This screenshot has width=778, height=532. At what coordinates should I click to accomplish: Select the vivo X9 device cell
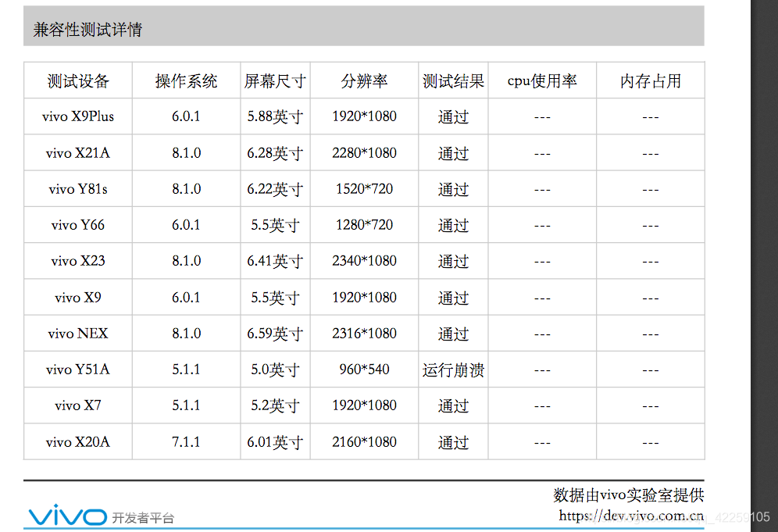point(78,298)
